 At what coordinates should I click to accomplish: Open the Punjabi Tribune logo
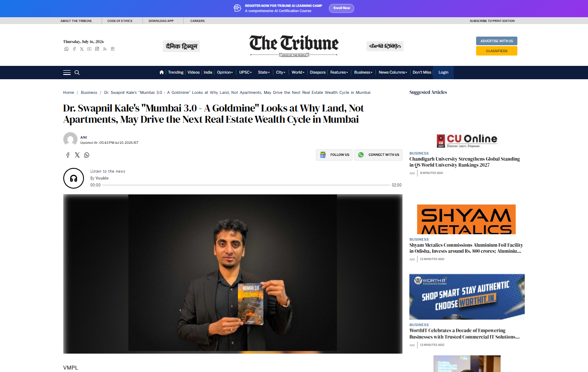(x=385, y=46)
